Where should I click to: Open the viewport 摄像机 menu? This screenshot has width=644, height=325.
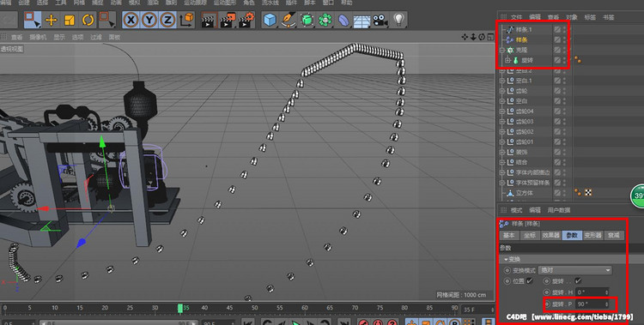38,37
